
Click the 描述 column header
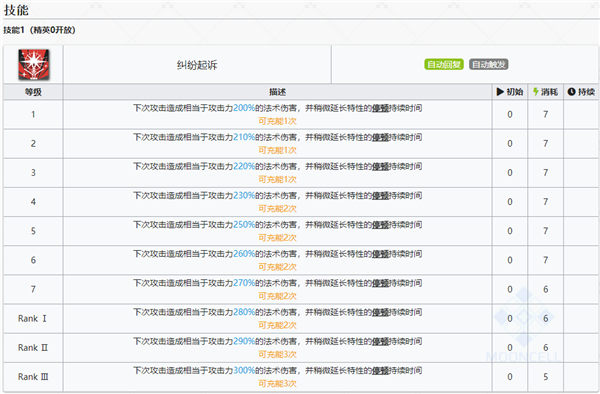pos(277,92)
